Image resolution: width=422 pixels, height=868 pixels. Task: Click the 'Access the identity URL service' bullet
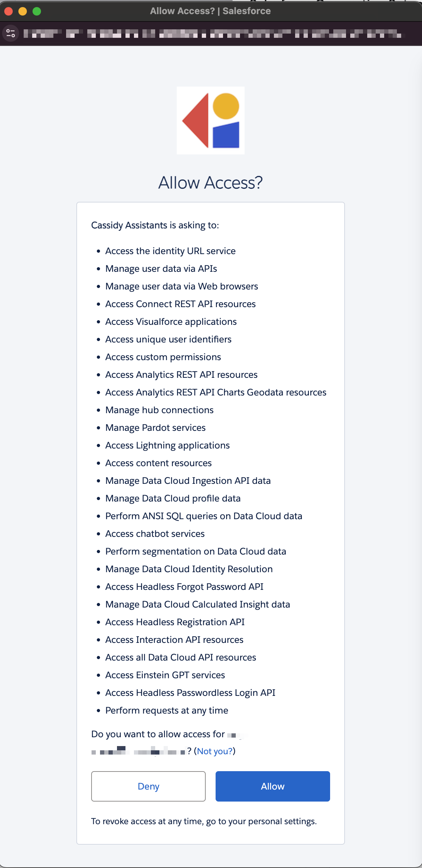[171, 251]
